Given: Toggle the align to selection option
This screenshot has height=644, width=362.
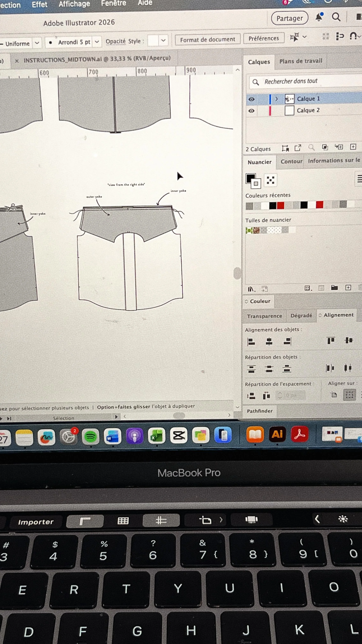Looking at the screenshot, I should click(x=349, y=395).
